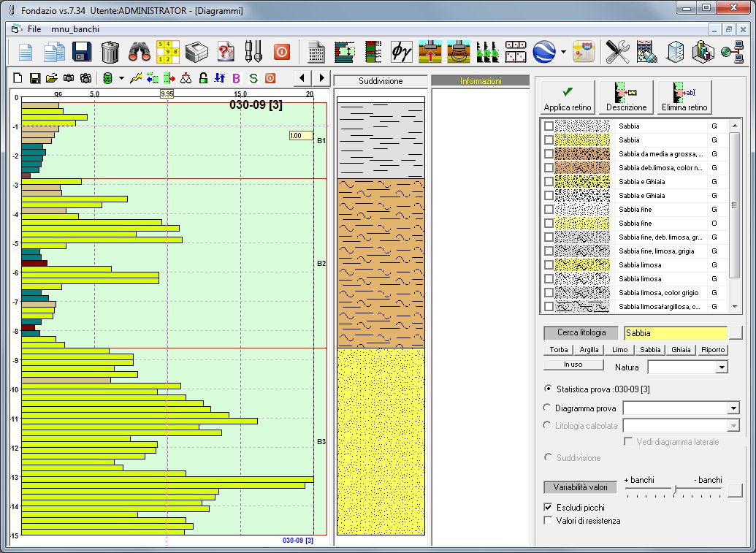Filter lithologies by Ghiaia

tap(681, 350)
